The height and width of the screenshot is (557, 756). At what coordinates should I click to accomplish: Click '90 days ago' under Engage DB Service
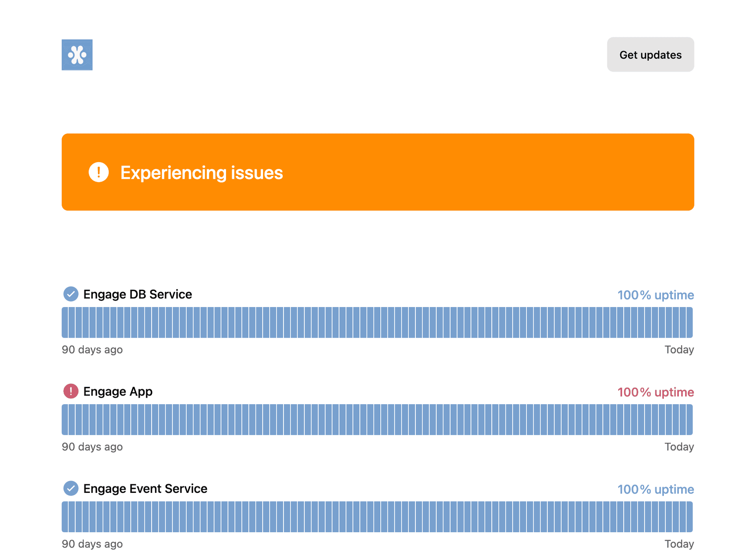(92, 350)
